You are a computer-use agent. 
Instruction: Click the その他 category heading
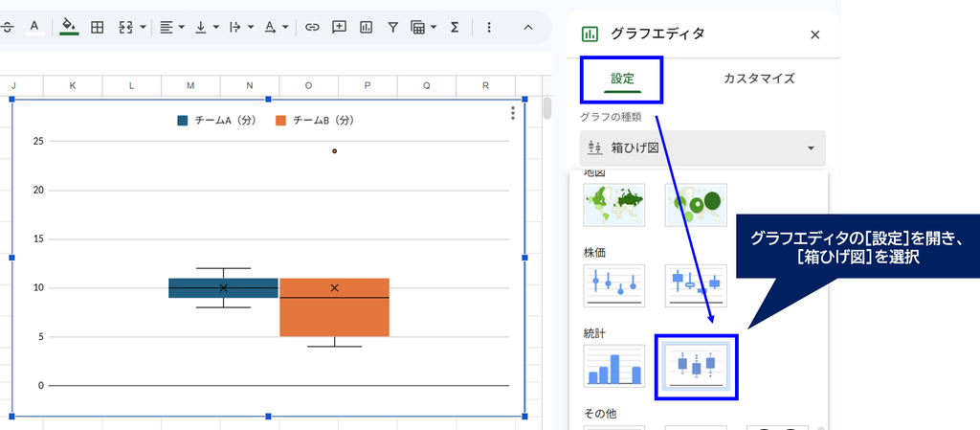coord(600,413)
